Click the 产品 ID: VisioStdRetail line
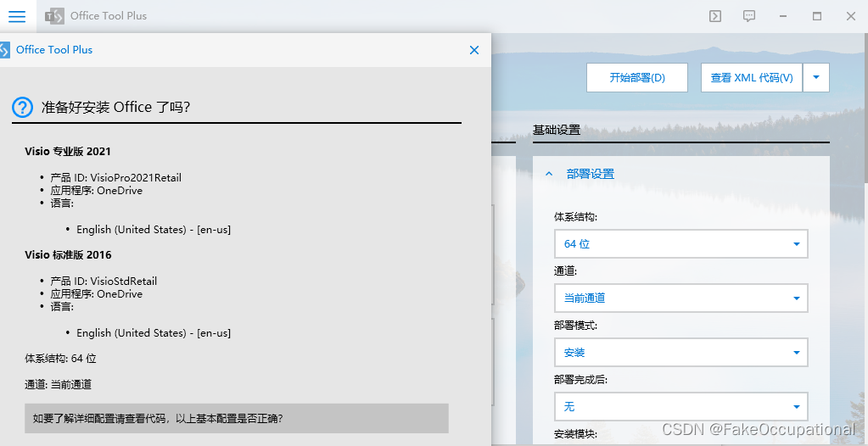 pyautogui.click(x=104, y=282)
